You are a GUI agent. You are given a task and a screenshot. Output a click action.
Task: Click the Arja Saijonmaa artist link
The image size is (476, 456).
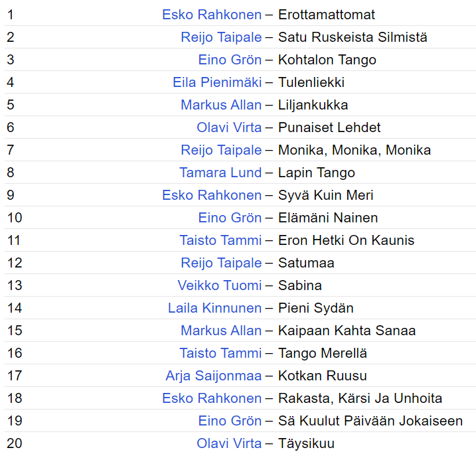point(214,376)
